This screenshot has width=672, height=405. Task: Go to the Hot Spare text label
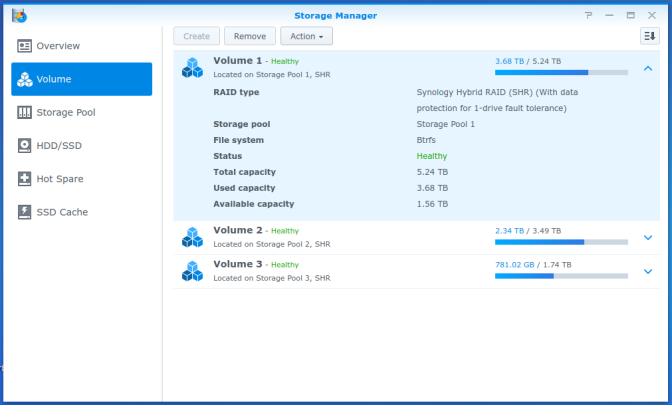[60, 179]
